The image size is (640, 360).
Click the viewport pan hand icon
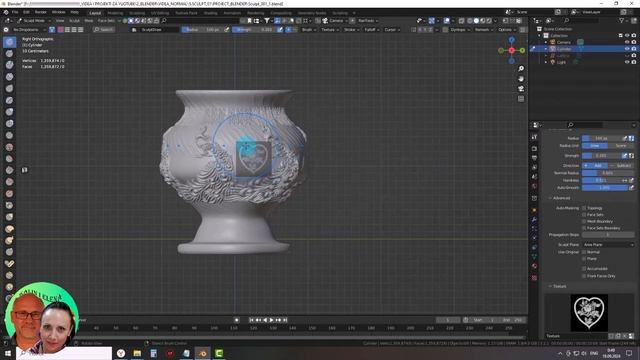point(521,79)
